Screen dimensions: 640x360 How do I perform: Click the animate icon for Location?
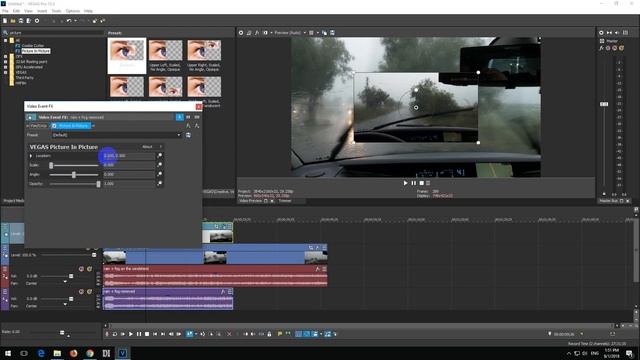pos(160,156)
